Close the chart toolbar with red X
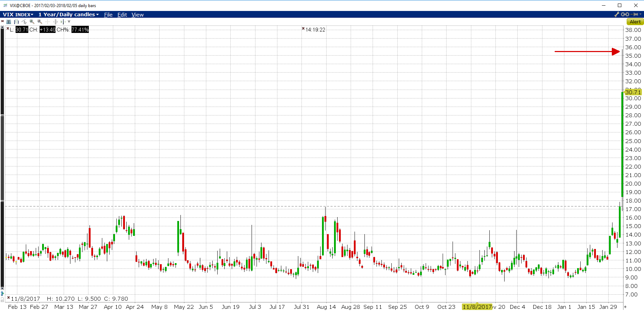 tap(2, 21)
